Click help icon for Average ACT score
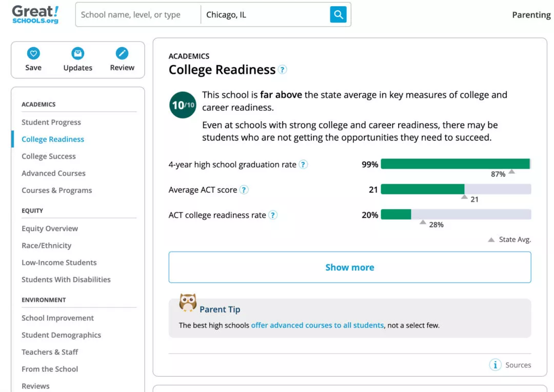The image size is (554, 392). pos(244,190)
